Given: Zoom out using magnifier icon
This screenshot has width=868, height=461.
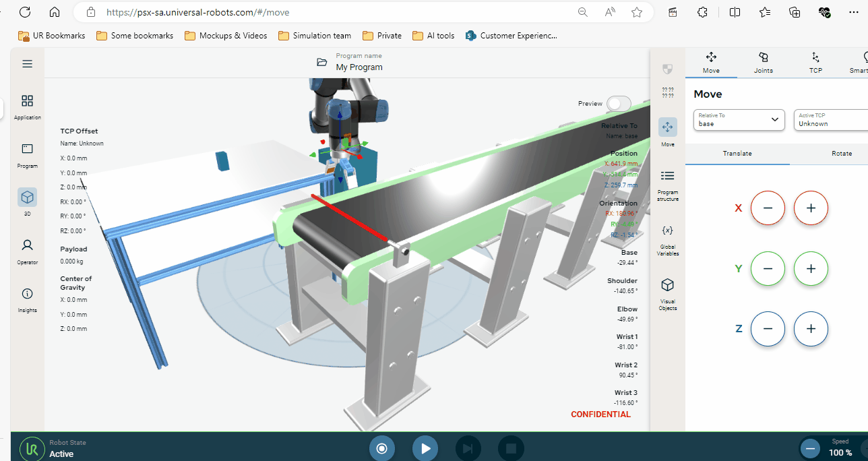Looking at the screenshot, I should coord(583,12).
